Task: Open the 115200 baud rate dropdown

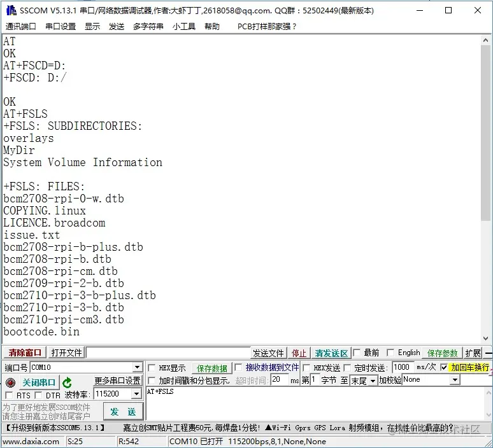Action: [136, 394]
